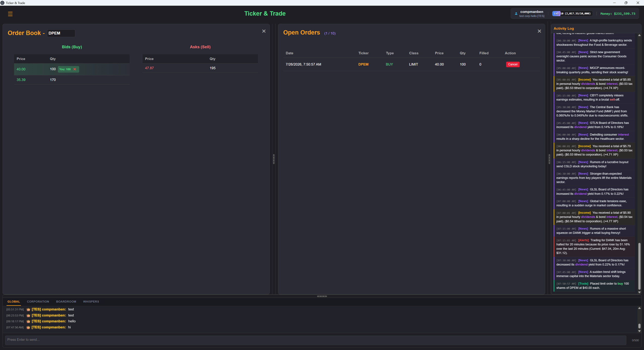644x350 pixels.
Task: Open the hamburger menu icon
Action: tap(10, 14)
